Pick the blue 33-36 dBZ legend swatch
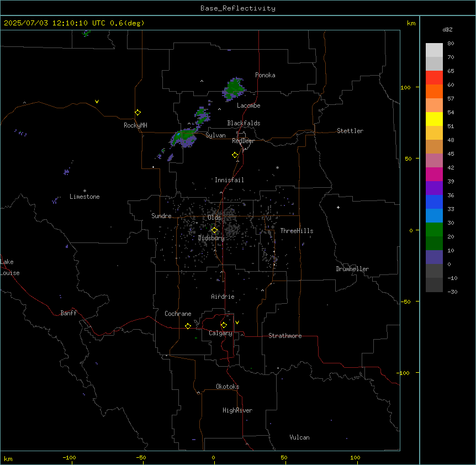The image size is (476, 465). point(434,202)
